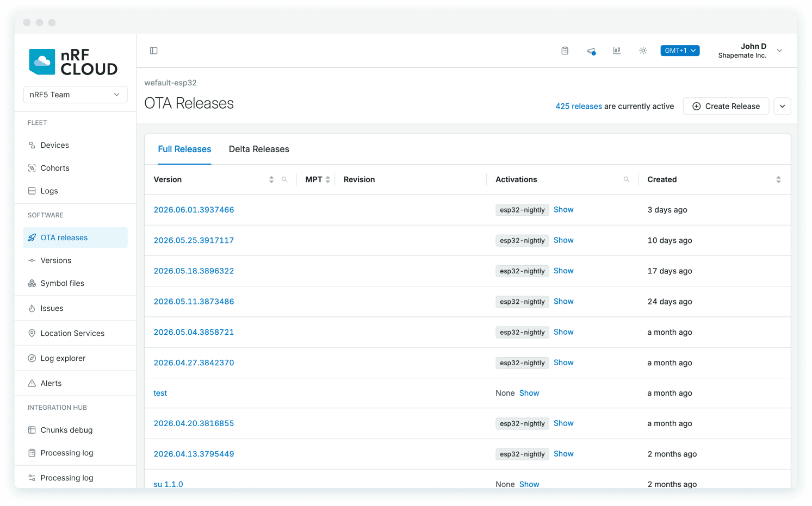
Task: Click the Versions sidebar icon
Action: click(x=32, y=260)
